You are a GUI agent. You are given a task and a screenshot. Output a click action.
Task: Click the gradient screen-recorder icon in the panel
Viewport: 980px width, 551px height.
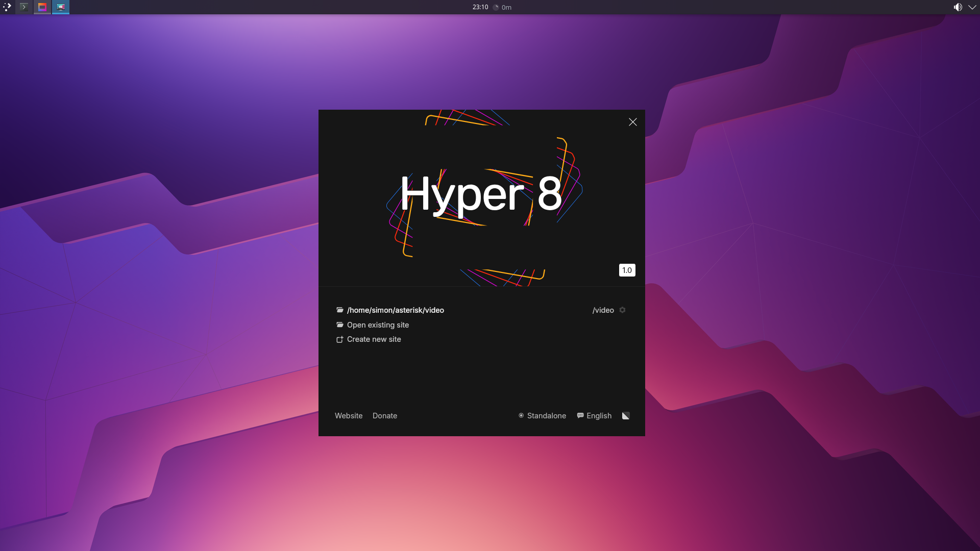[42, 7]
